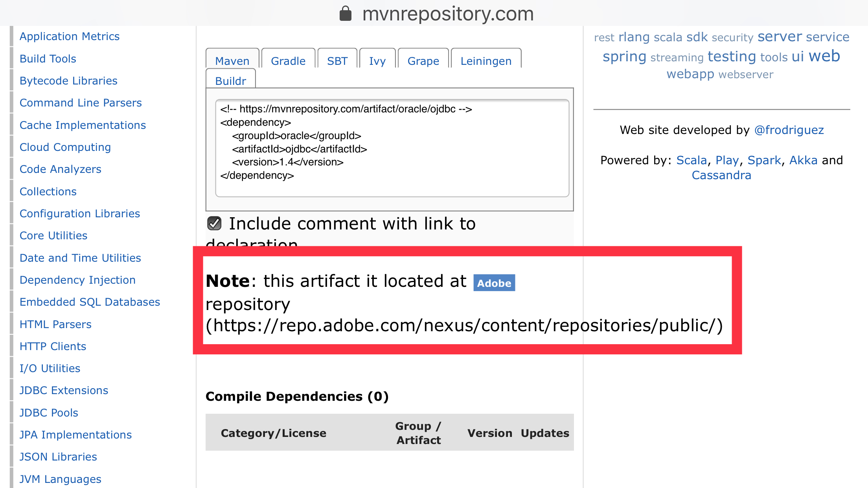
Task: Switch to the Gradle tab
Action: click(288, 61)
